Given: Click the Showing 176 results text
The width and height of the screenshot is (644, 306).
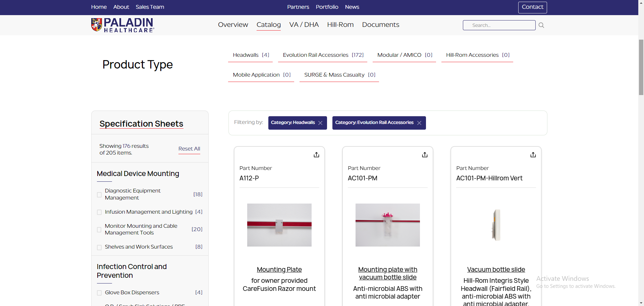Looking at the screenshot, I should point(124,149).
